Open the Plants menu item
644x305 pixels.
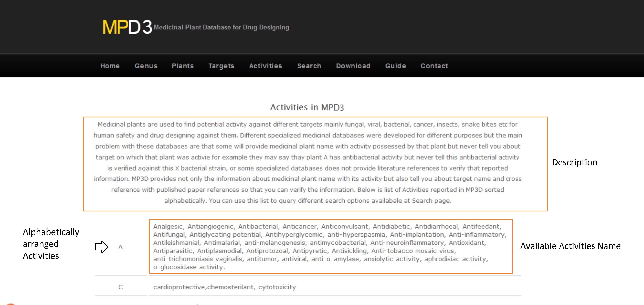click(x=183, y=66)
